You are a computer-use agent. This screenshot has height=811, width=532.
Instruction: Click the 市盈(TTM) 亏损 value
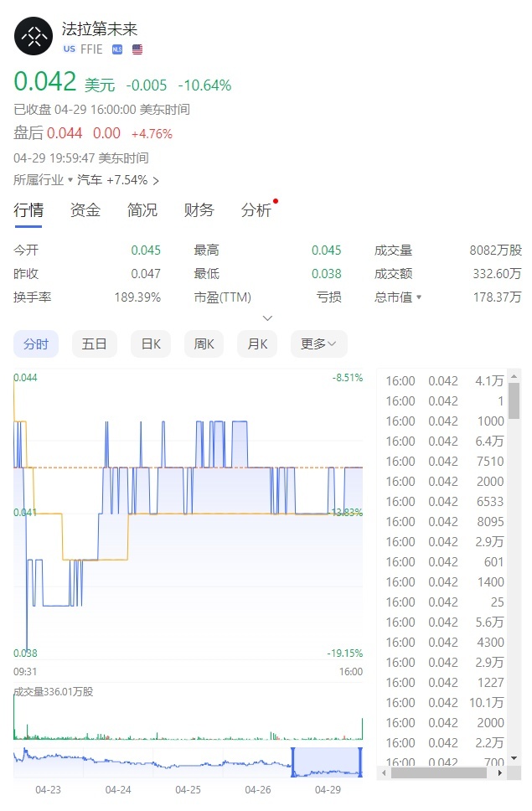pos(328,297)
